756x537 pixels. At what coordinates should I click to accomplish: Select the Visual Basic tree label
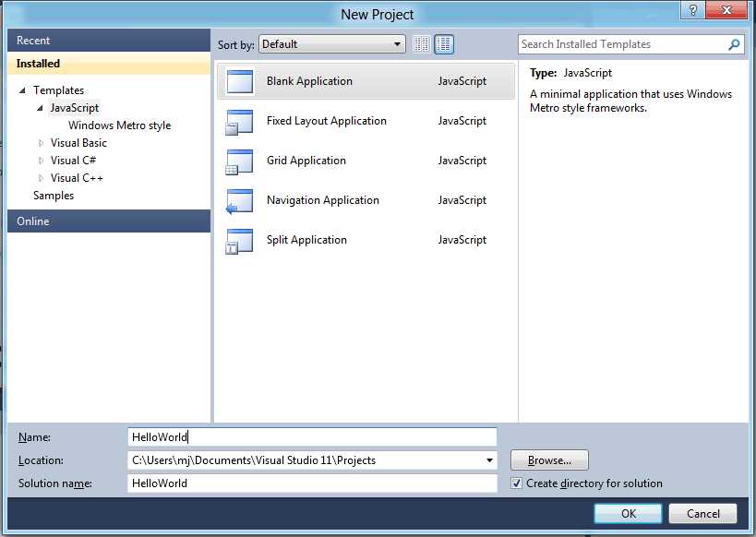[78, 143]
